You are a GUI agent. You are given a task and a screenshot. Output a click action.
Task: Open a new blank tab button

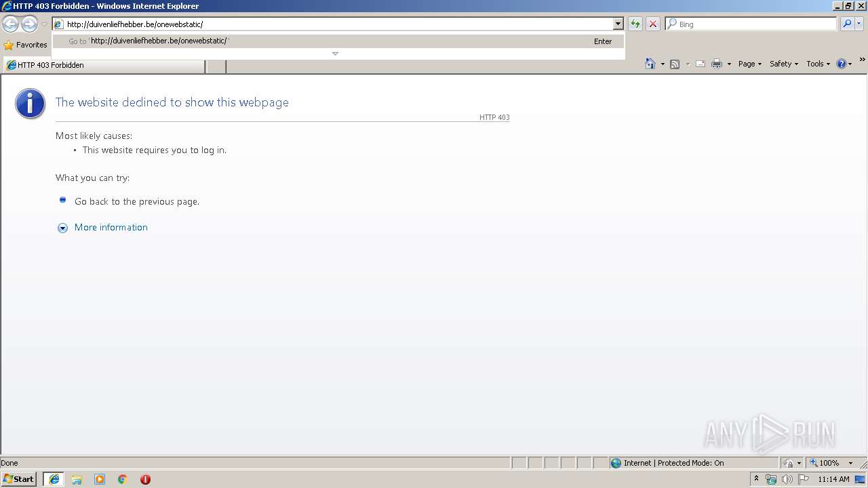pos(216,66)
